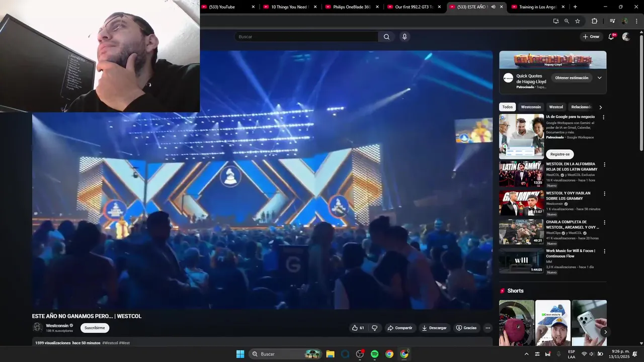This screenshot has width=644, height=362.
Task: Open File Explorer from taskbar
Action: [x=330, y=354]
